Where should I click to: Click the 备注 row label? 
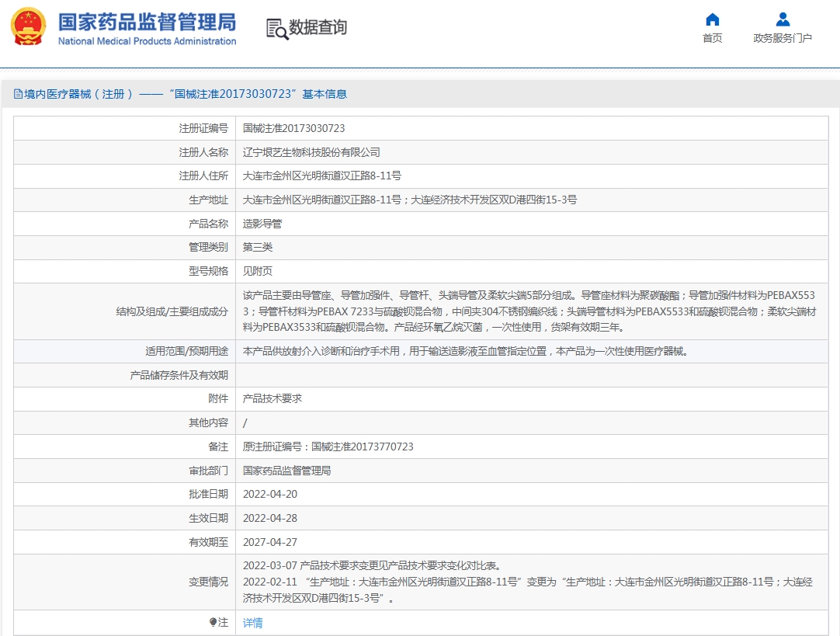pyautogui.click(x=218, y=447)
